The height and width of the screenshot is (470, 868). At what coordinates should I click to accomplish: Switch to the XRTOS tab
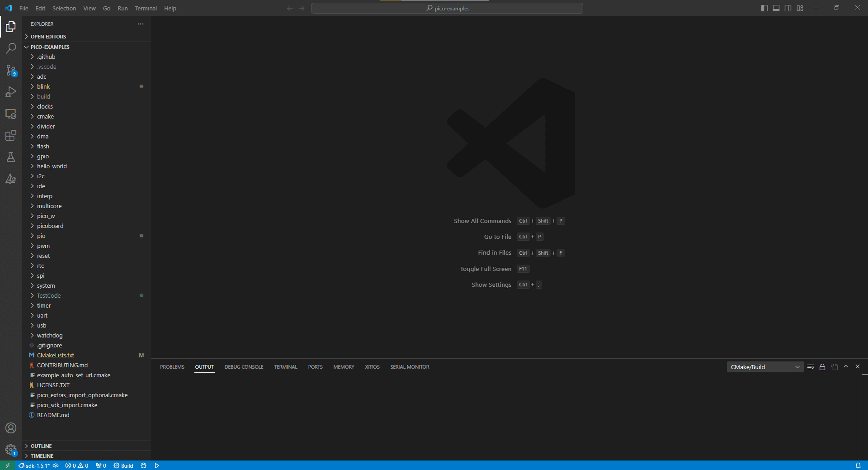pos(373,367)
